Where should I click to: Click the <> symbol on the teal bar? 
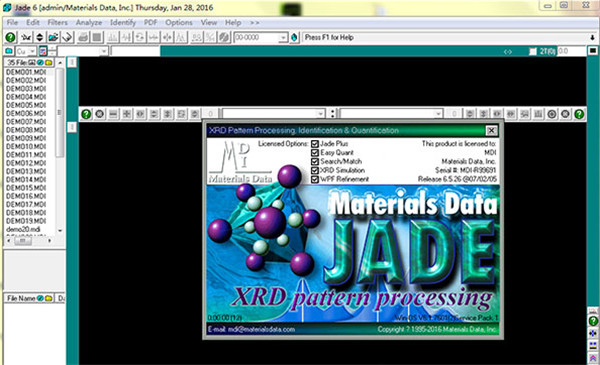point(508,52)
